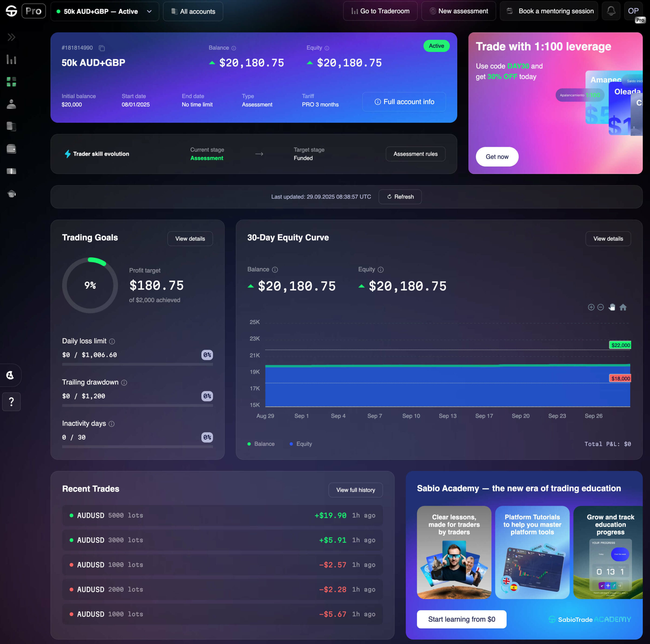Image resolution: width=650 pixels, height=644 pixels.
Task: Open dashboard grid icon in sidebar
Action: point(11,82)
